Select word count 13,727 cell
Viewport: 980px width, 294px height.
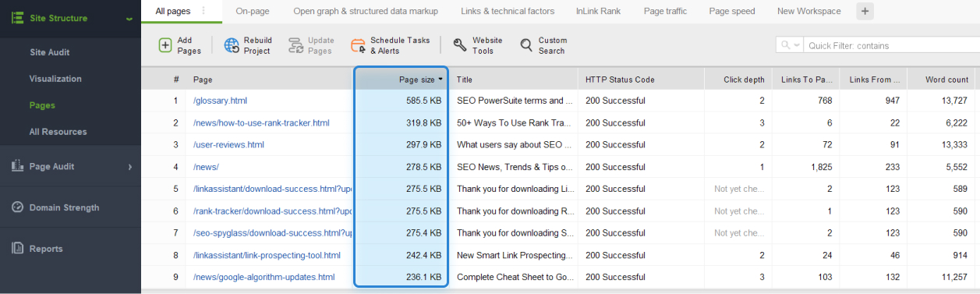click(954, 101)
